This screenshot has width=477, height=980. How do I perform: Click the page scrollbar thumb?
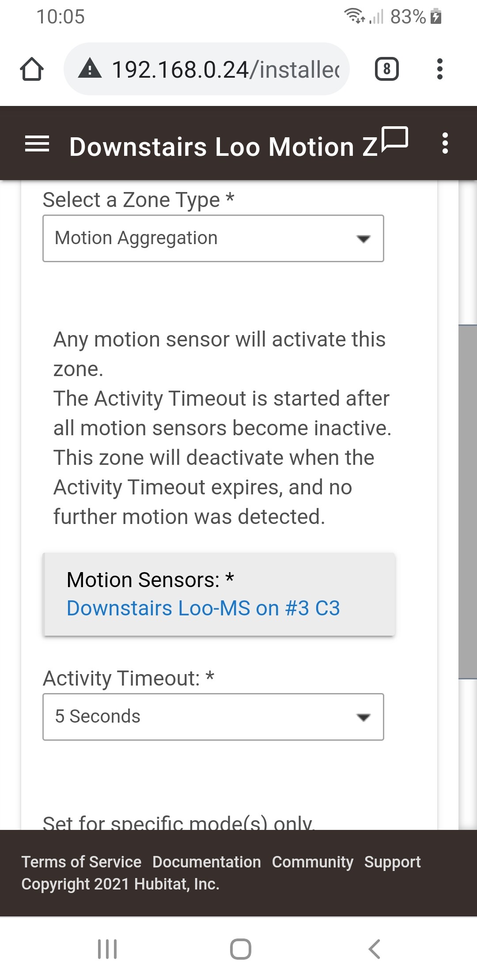pyautogui.click(x=468, y=502)
